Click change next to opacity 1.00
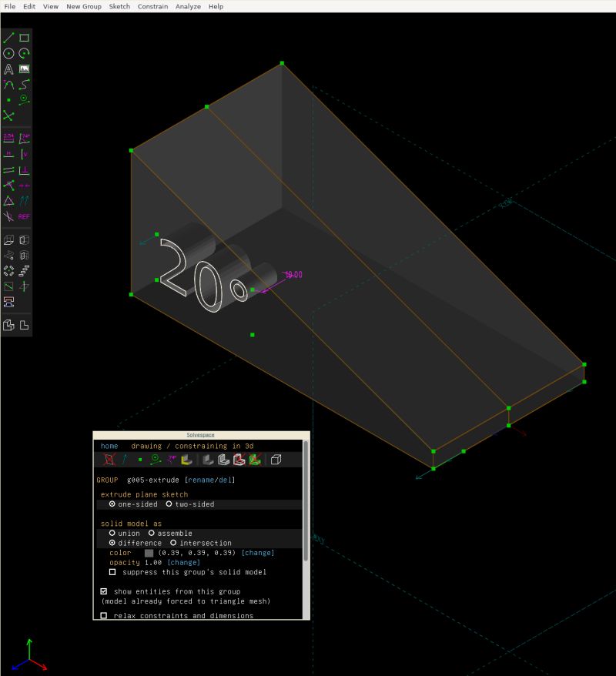616x676 pixels. (184, 562)
